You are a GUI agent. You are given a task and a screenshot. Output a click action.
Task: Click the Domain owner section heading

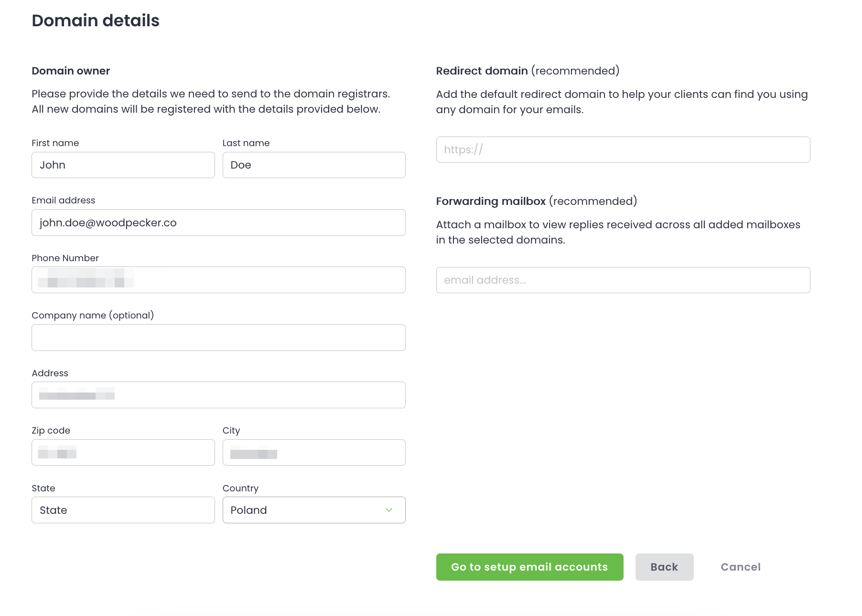(71, 71)
